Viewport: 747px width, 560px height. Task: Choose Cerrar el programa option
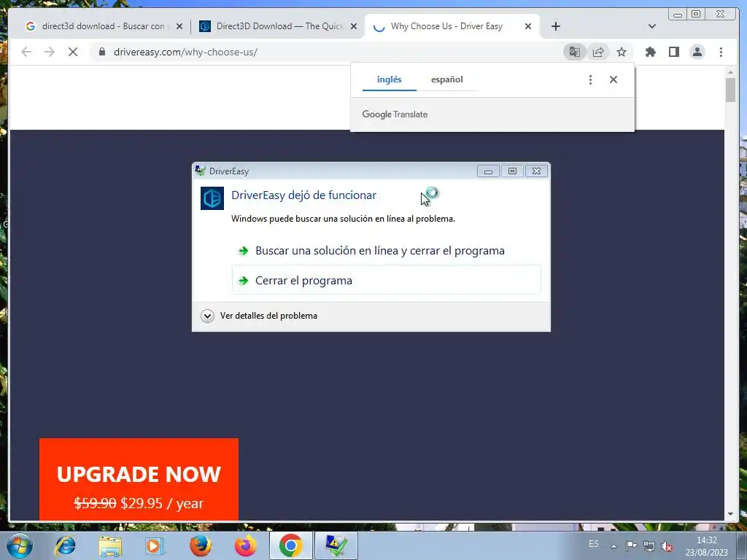tap(387, 280)
